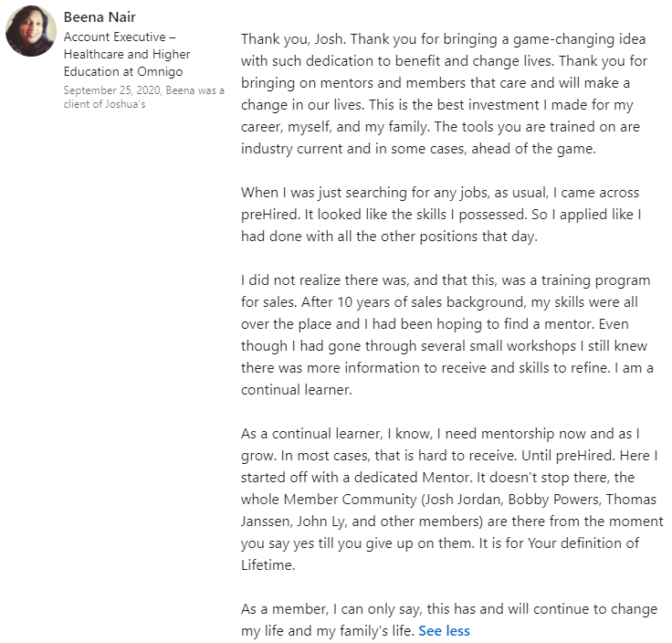
Task: Click paragraph starting 'I did not realize'
Action: [447, 333]
